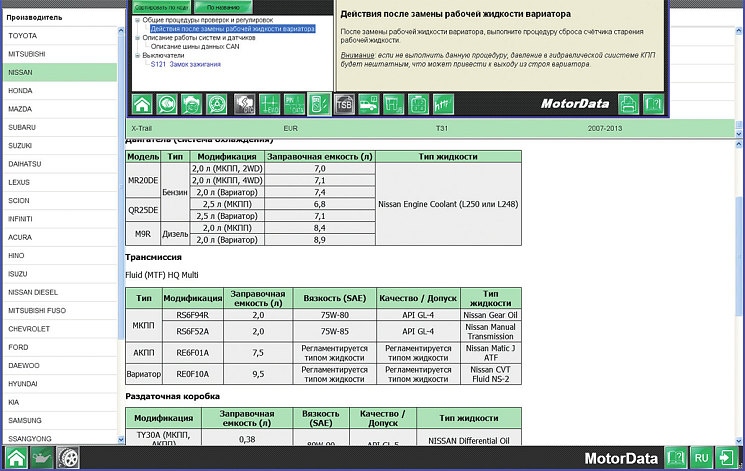
Task: Click 'Nissan Engine Coolant (L250 или L248)' cell
Action: click(448, 204)
